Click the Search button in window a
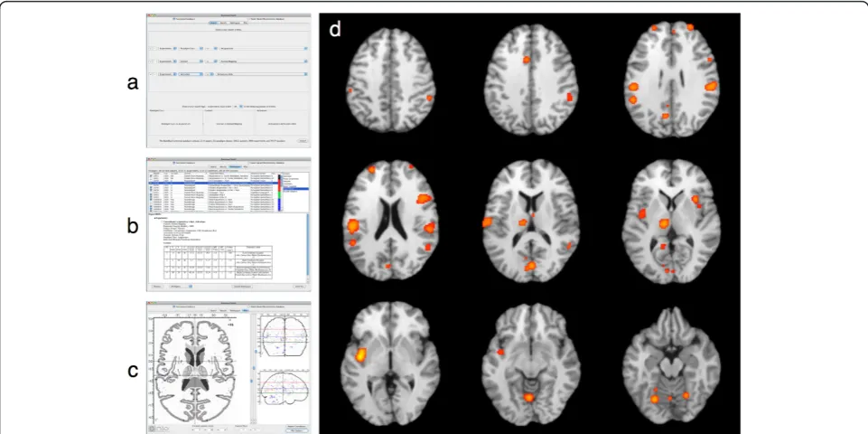This screenshot has width=868, height=434. tap(303, 141)
